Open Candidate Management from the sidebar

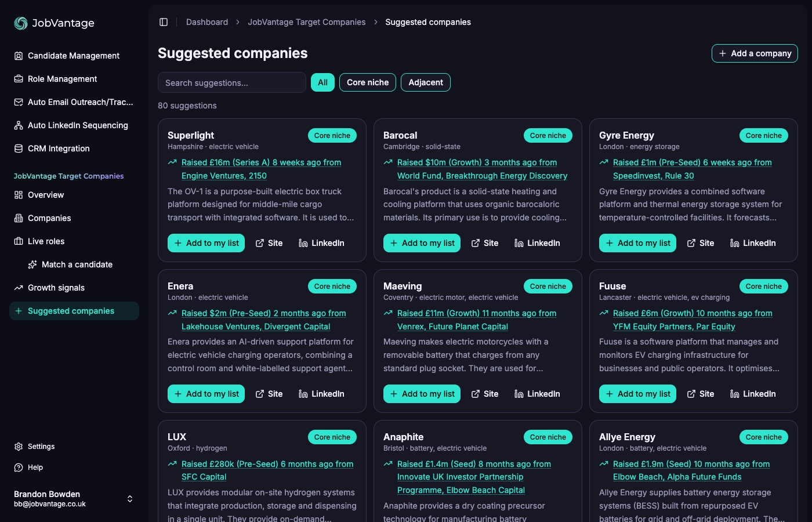point(74,56)
